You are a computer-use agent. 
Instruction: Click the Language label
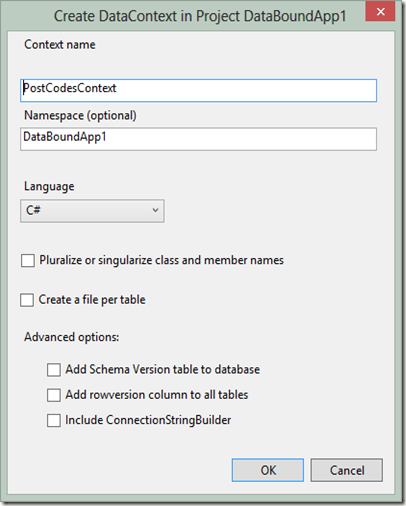[49, 186]
